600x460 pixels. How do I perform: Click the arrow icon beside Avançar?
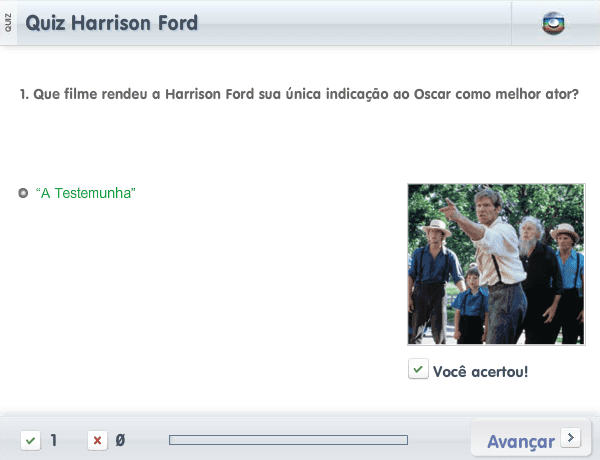coord(571,437)
